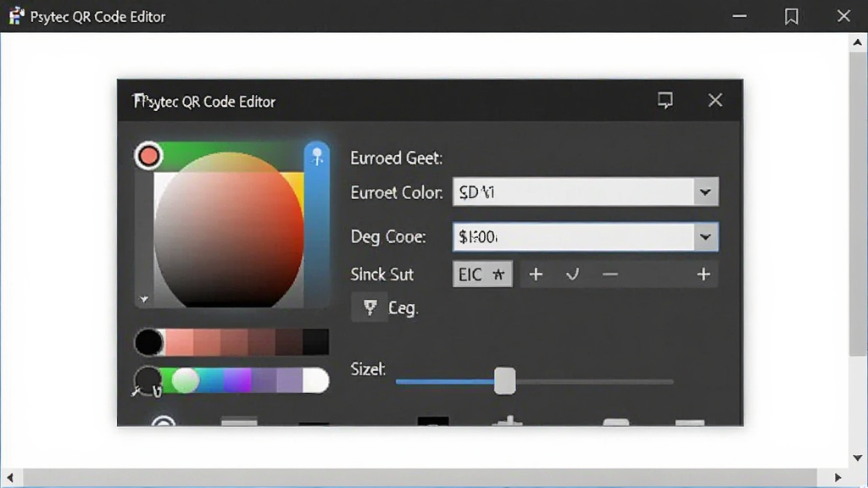Close the outer Psytec QR Code Editor window

click(x=843, y=16)
